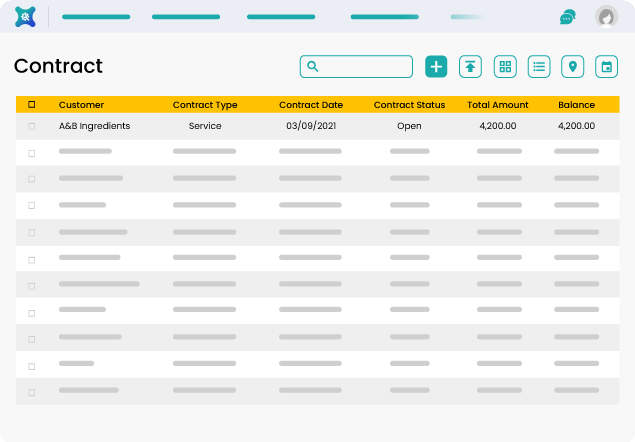
Task: Select the 03/09/2021 contract date cell
Action: (x=311, y=126)
